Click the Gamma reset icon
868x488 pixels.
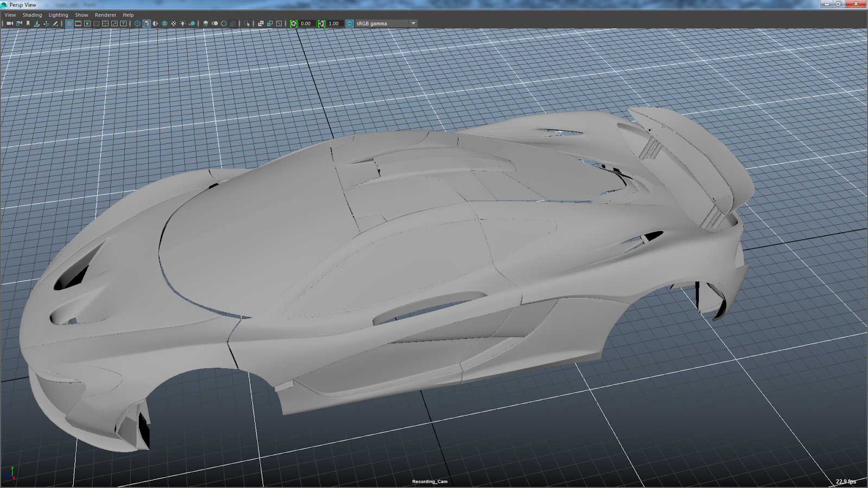point(322,24)
